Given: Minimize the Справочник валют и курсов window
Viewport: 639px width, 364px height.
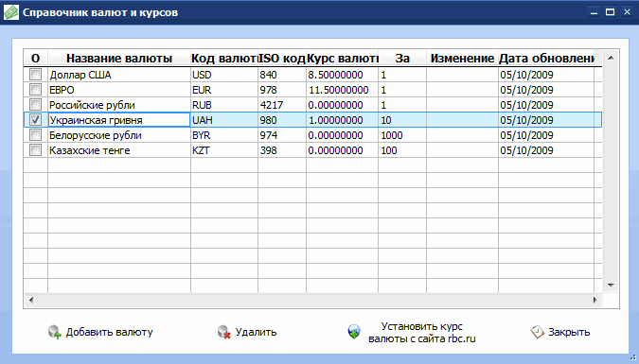Looking at the screenshot, I should pyautogui.click(x=595, y=12).
